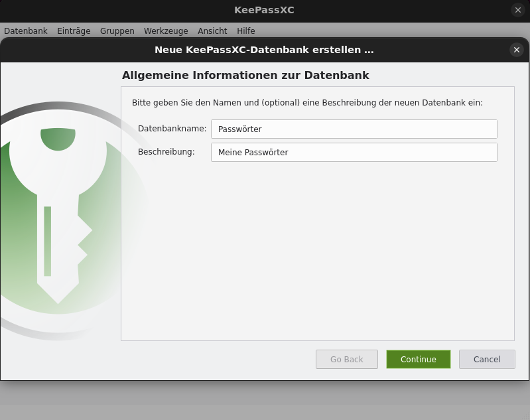Click the Go Back button
Image resolution: width=530 pixels, height=420 pixels.
point(347,359)
